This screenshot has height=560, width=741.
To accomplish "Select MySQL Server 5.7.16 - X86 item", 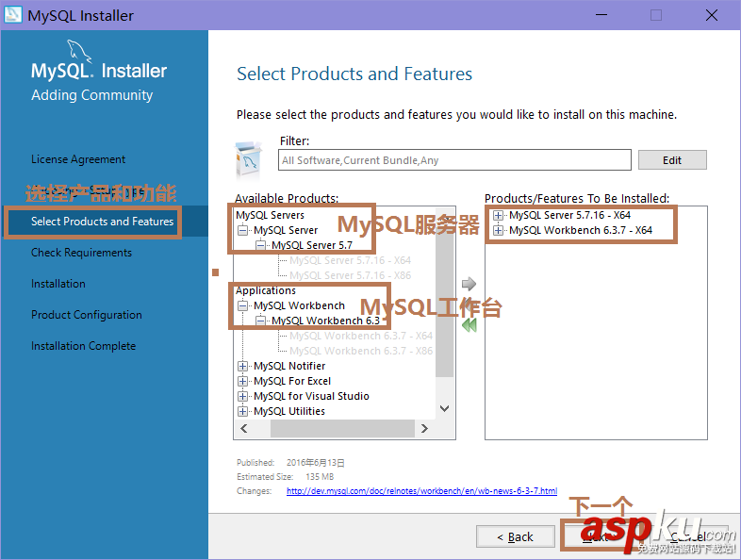I will coord(350,275).
